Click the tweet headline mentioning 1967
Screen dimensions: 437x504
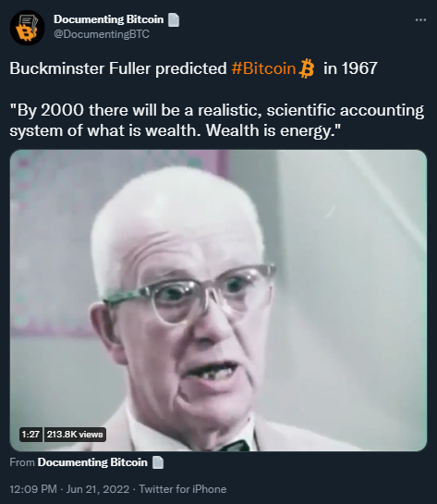click(x=193, y=68)
